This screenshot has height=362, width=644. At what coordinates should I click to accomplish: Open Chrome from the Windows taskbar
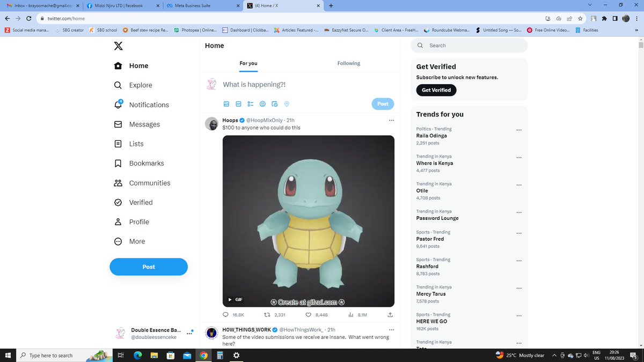(203, 355)
